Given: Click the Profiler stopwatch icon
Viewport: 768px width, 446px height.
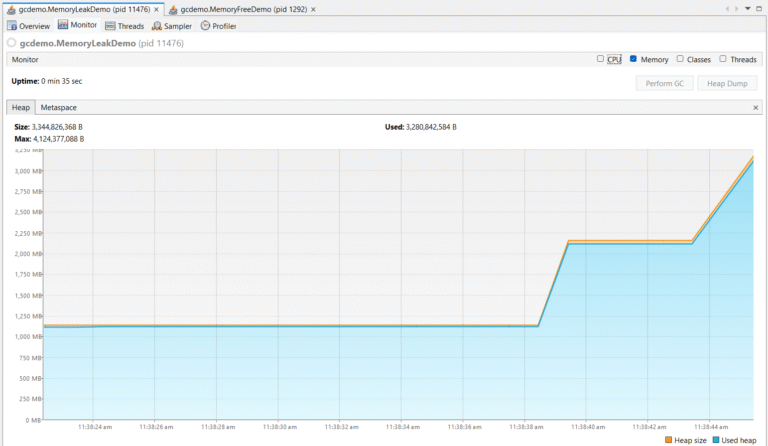Looking at the screenshot, I should pos(205,26).
